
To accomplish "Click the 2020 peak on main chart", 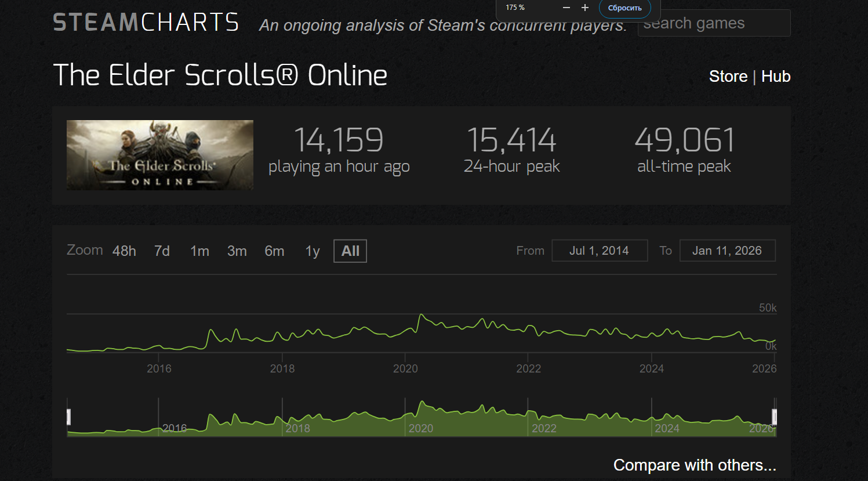I will click(422, 315).
